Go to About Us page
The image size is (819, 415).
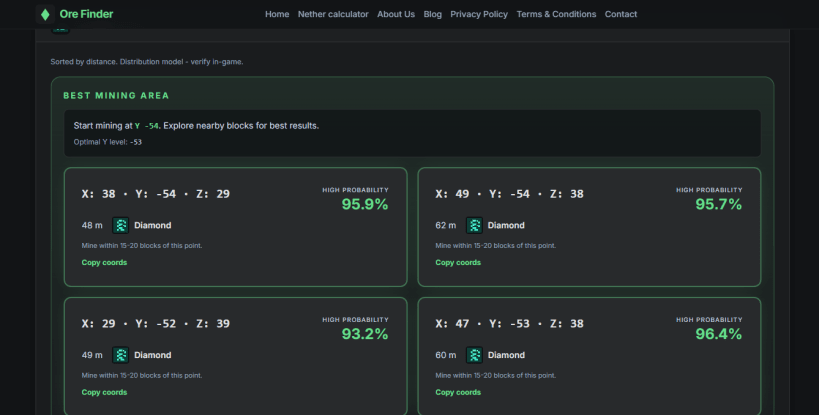click(x=396, y=14)
